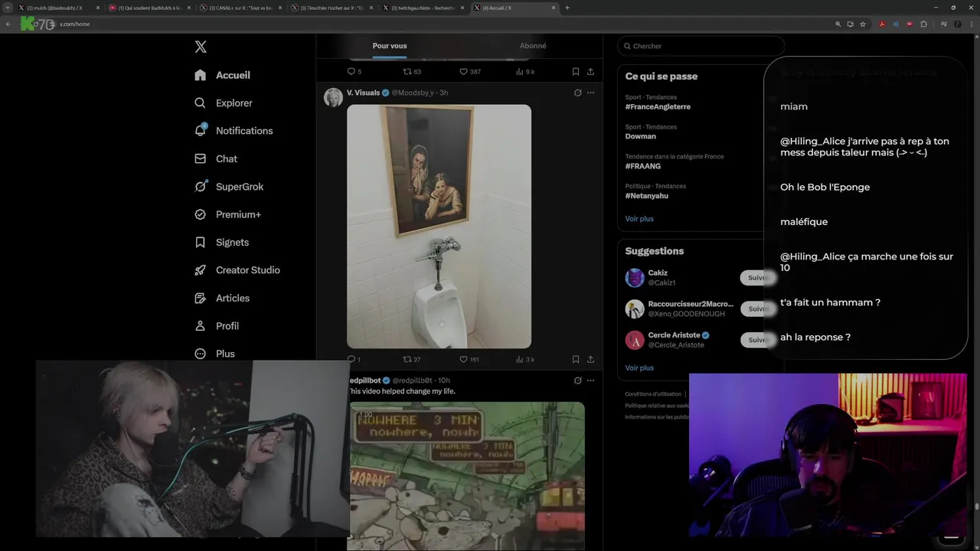View stats of the 9 k views post
This screenshot has width=980, height=551.
[525, 71]
